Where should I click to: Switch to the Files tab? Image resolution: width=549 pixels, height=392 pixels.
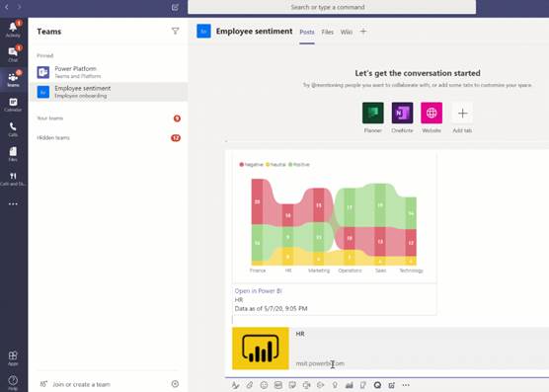(328, 32)
